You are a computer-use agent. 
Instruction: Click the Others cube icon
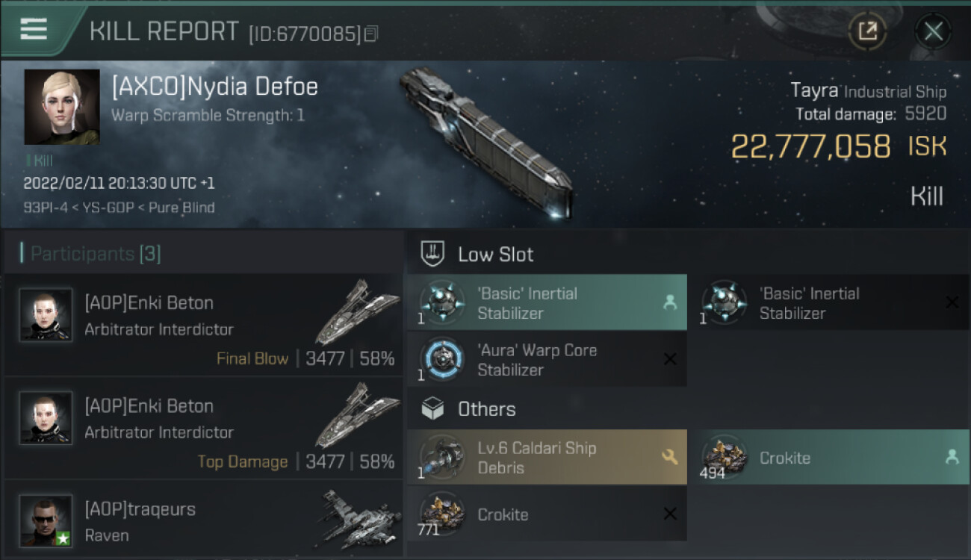433,409
